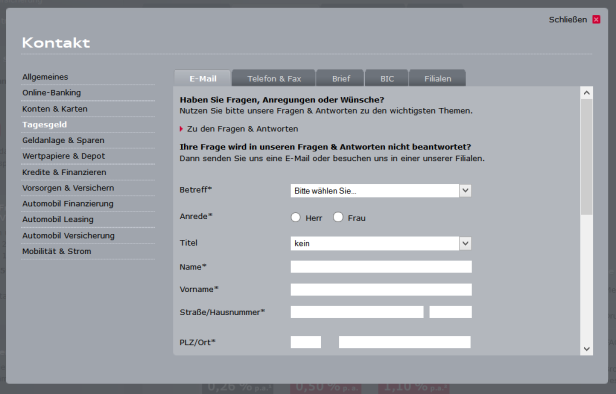The width and height of the screenshot is (616, 394).
Task: Click the Anrede* label
Action: point(196,216)
